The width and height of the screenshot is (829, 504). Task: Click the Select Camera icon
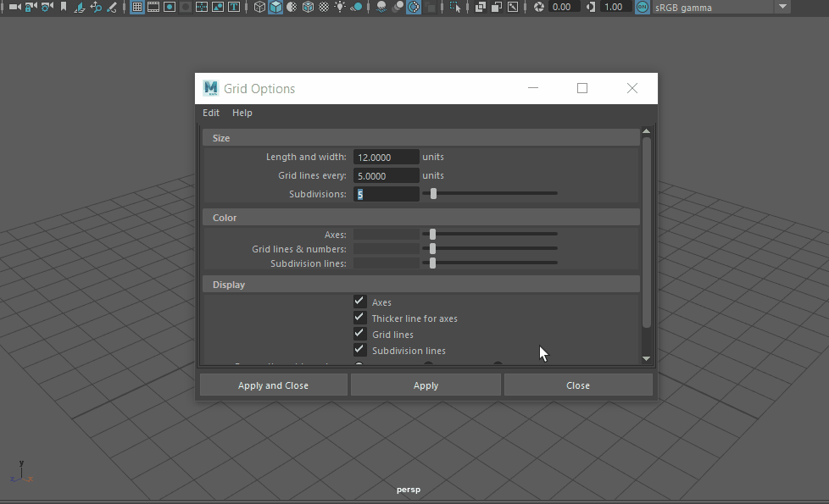click(14, 7)
